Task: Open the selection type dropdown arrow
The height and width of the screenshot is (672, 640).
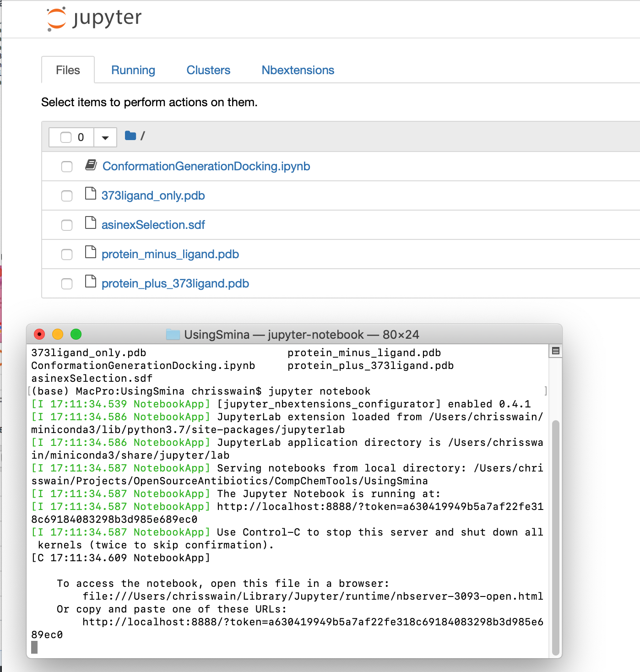Action: pos(105,137)
